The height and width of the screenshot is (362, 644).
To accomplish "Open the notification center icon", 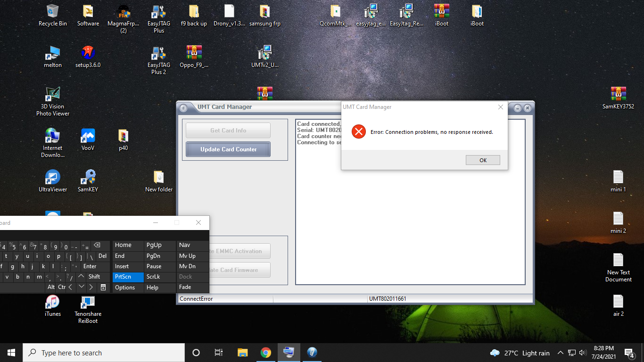I will tap(629, 353).
